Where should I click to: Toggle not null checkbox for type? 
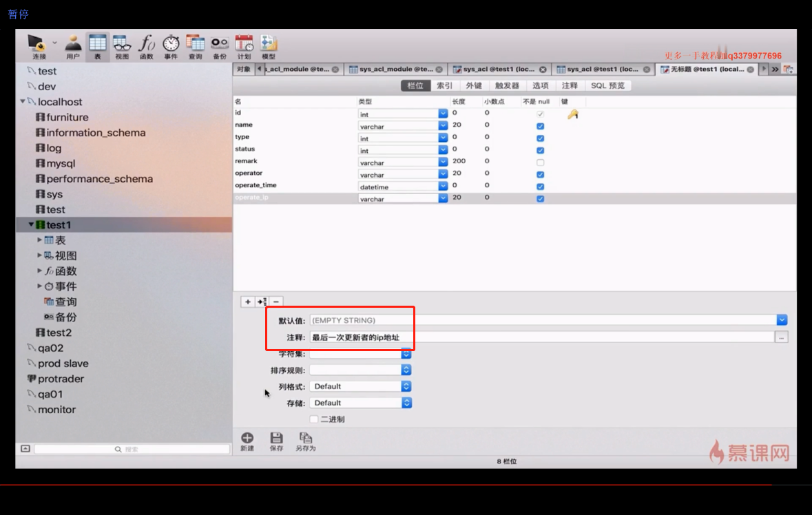pos(540,138)
